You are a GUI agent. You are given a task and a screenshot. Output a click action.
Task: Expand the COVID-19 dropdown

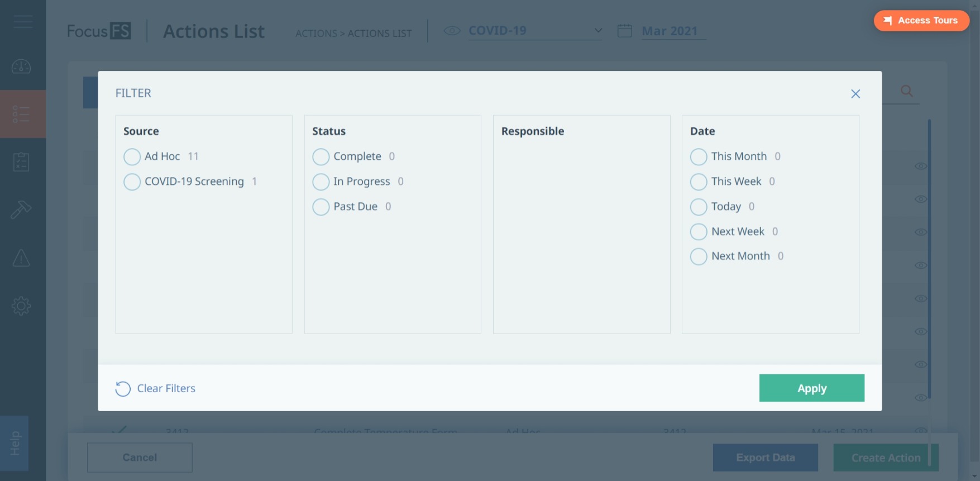pos(535,31)
